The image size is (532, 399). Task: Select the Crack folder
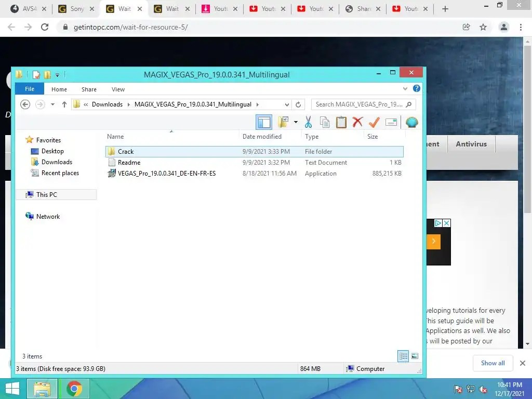(255, 152)
